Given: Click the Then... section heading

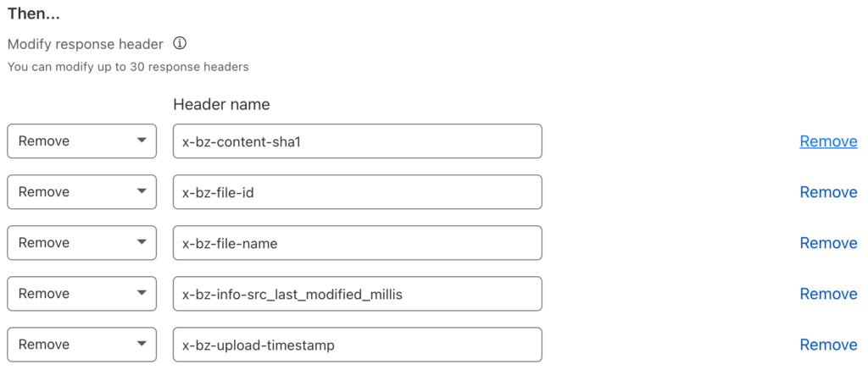Looking at the screenshot, I should 39,14.
